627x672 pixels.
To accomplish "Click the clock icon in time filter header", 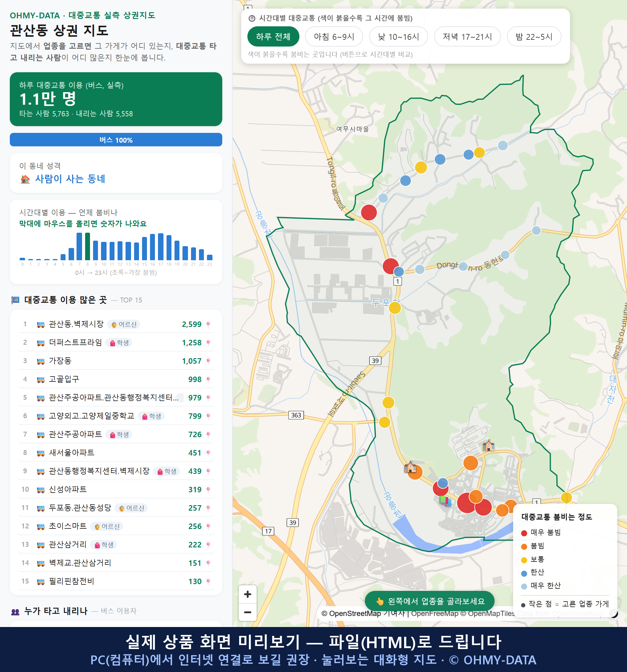I will pyautogui.click(x=251, y=18).
